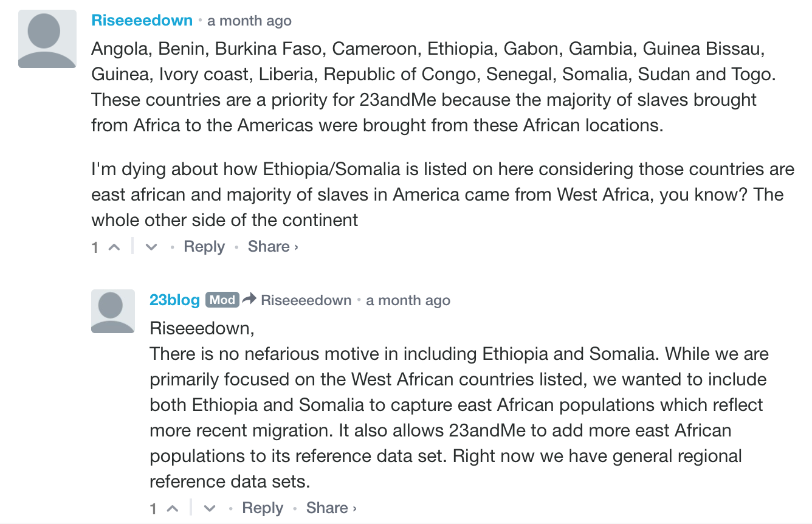Upvote the 23blog moderator reply
Screen dimensions: 812x524
coord(172,509)
